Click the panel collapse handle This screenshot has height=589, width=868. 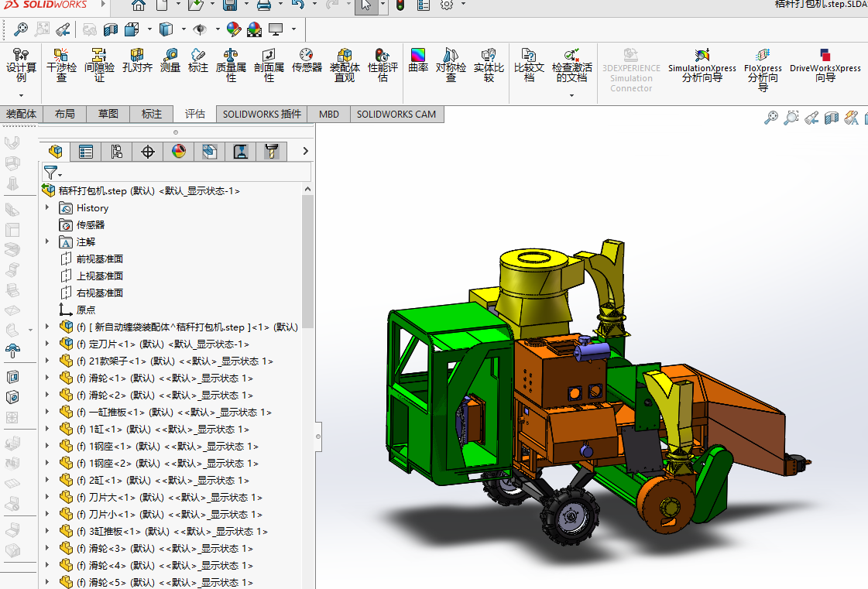tap(317, 437)
